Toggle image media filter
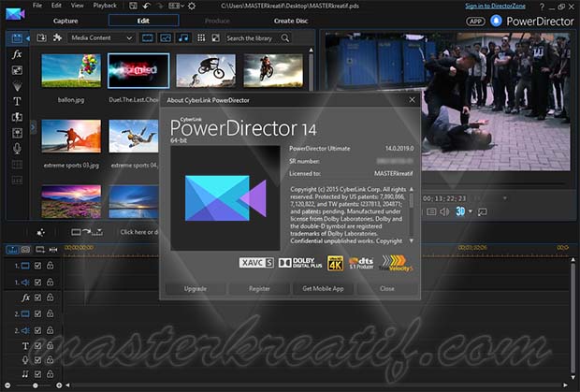The height and width of the screenshot is (392, 580). tap(166, 37)
